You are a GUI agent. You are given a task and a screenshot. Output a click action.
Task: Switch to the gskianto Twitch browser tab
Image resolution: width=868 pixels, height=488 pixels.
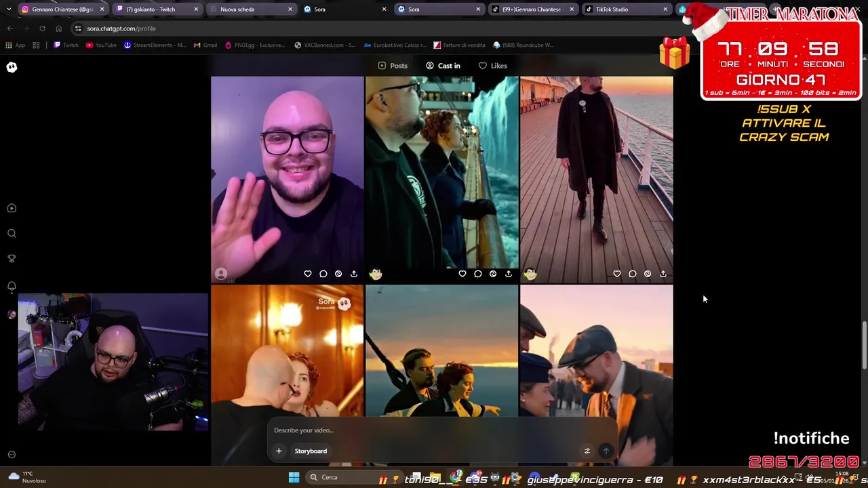tap(157, 9)
